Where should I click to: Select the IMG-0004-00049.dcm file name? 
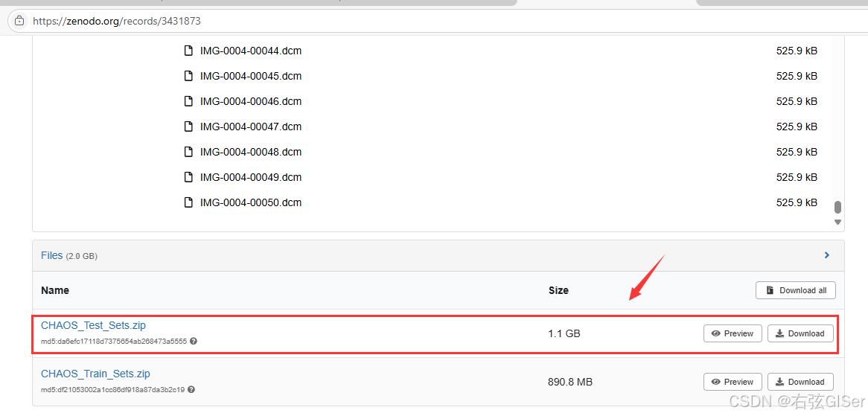(251, 177)
